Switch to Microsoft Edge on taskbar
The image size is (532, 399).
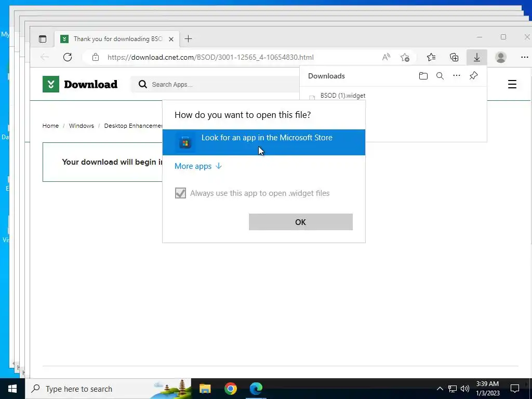(256, 389)
